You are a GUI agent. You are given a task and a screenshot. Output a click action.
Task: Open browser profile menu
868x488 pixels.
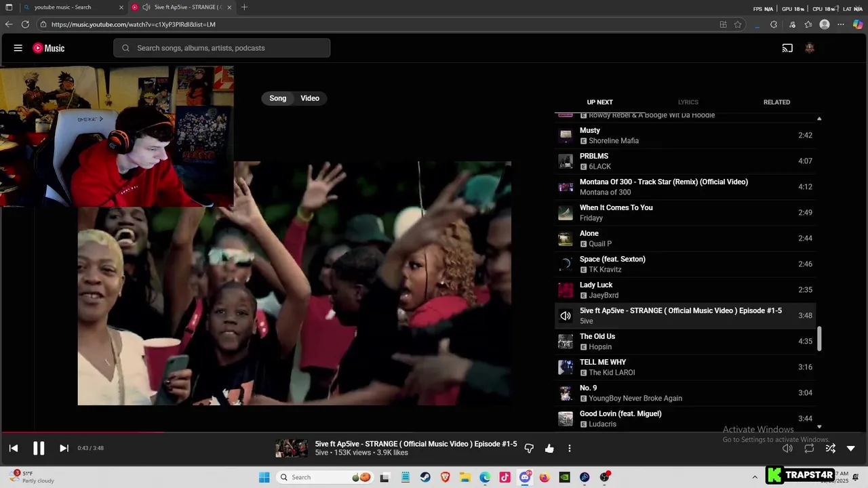(825, 24)
